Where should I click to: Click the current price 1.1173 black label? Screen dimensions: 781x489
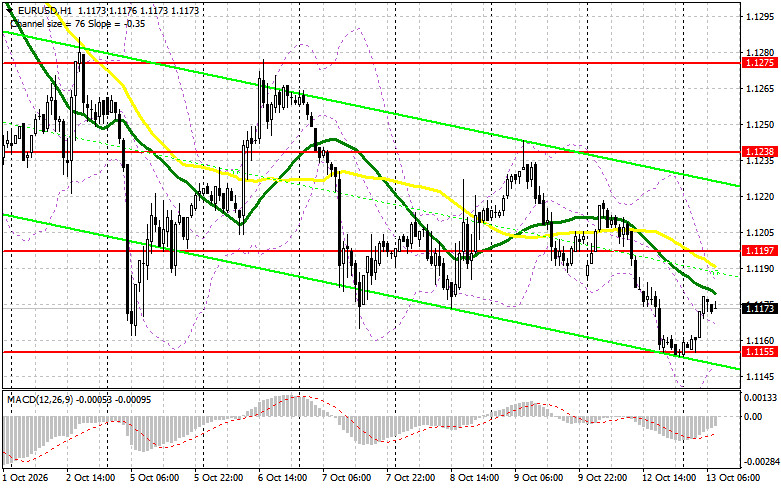[x=760, y=308]
